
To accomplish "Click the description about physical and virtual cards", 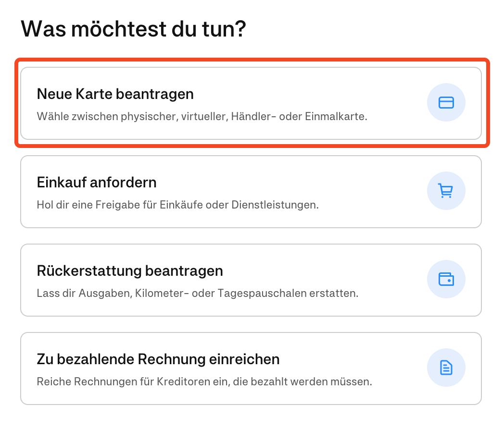I will tap(202, 116).
